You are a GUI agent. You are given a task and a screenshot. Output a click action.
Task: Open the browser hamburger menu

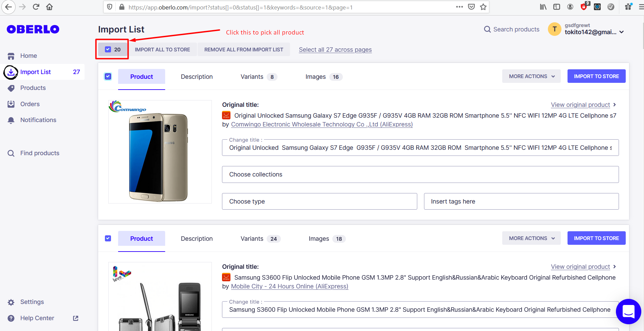(x=641, y=7)
